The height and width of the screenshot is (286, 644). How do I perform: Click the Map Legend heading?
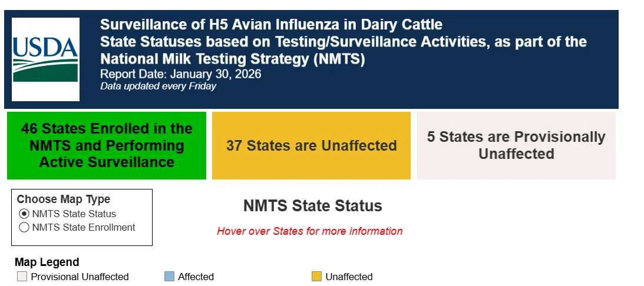click(47, 262)
